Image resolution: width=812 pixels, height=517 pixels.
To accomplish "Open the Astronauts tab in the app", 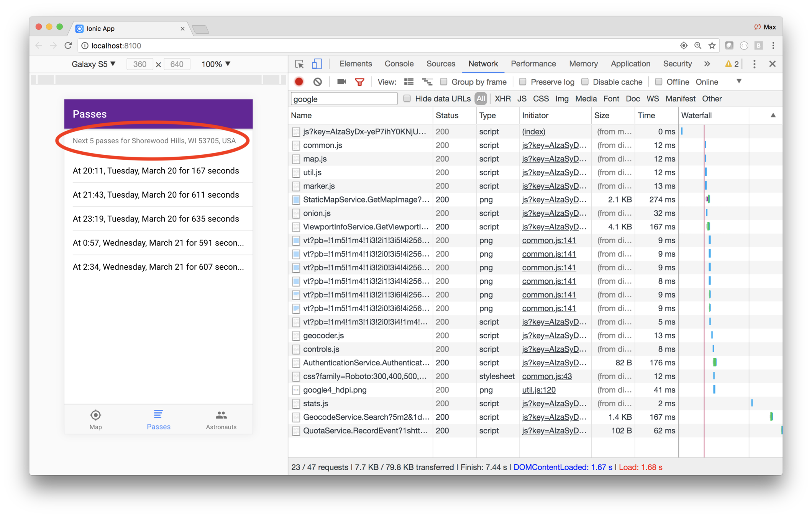I will pyautogui.click(x=221, y=420).
